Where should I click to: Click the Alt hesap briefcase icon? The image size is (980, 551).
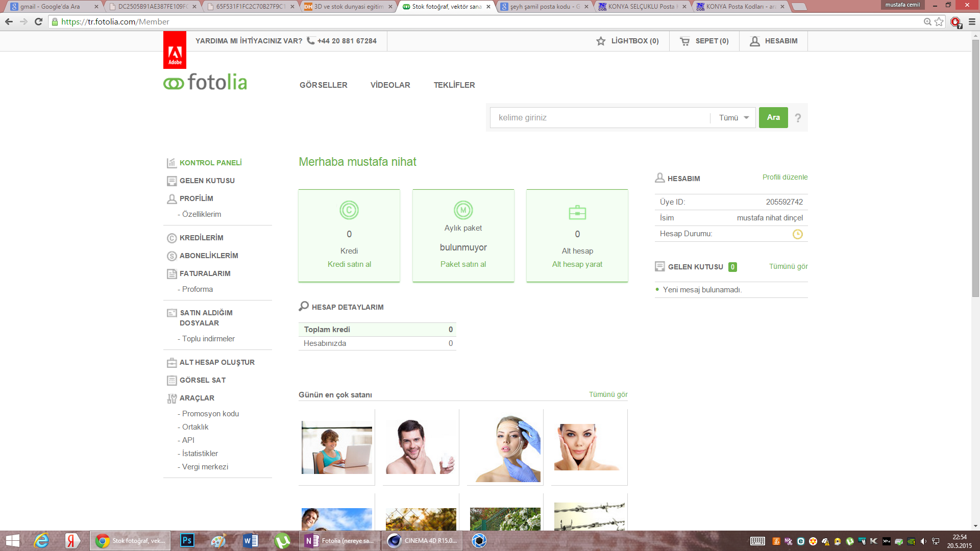coord(577,212)
